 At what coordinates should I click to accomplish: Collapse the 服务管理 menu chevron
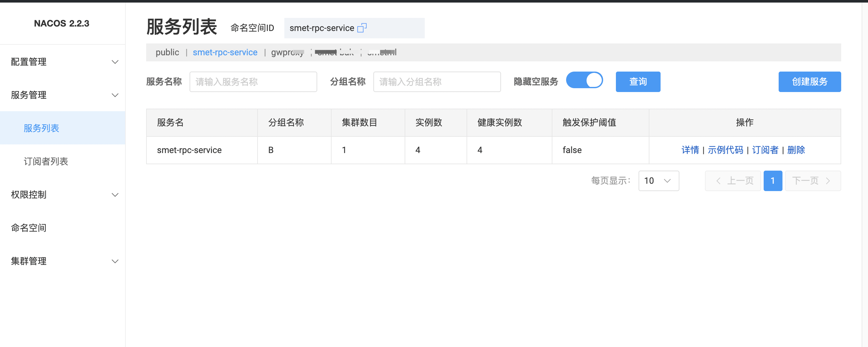pyautogui.click(x=115, y=95)
